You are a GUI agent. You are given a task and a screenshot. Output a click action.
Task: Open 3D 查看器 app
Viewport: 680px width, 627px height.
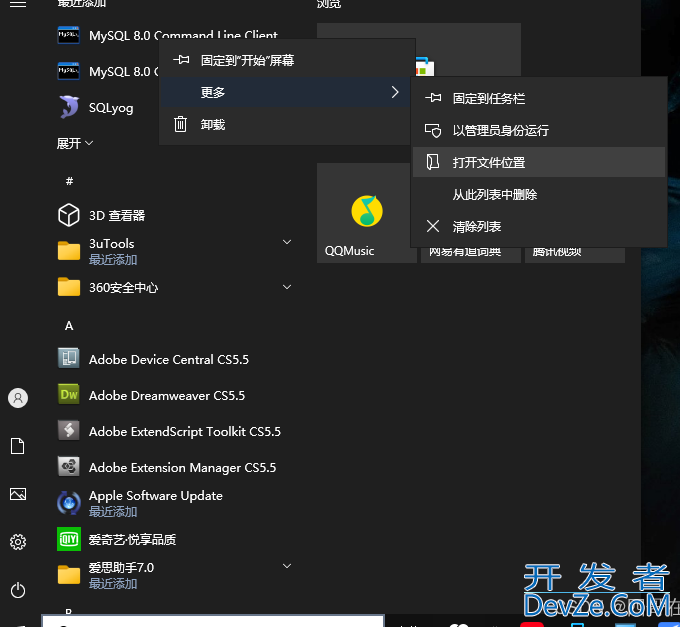point(116,216)
